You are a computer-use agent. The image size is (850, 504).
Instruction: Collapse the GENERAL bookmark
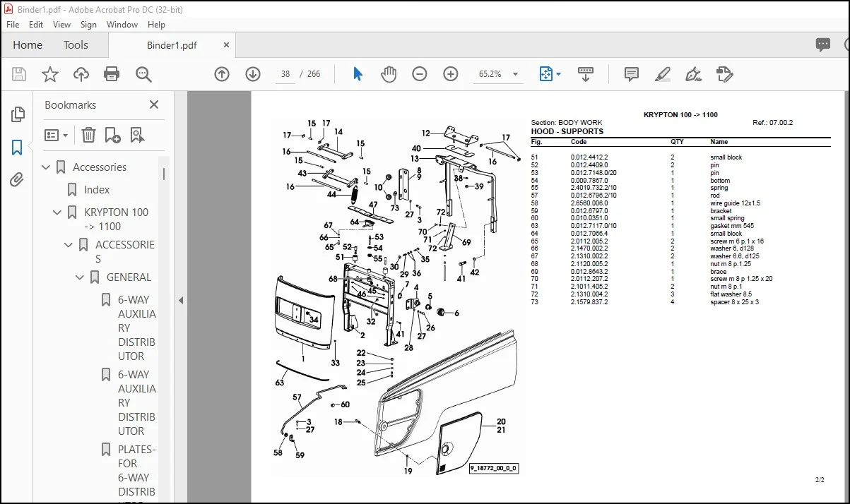[80, 277]
